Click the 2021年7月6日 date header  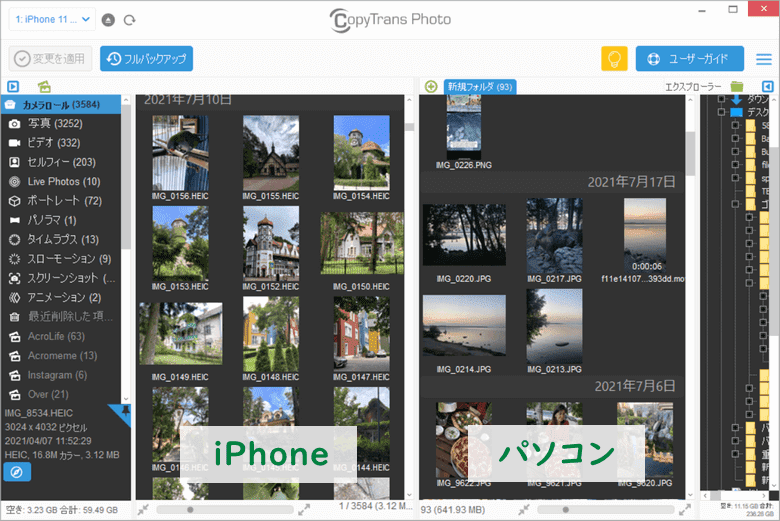[x=635, y=386]
